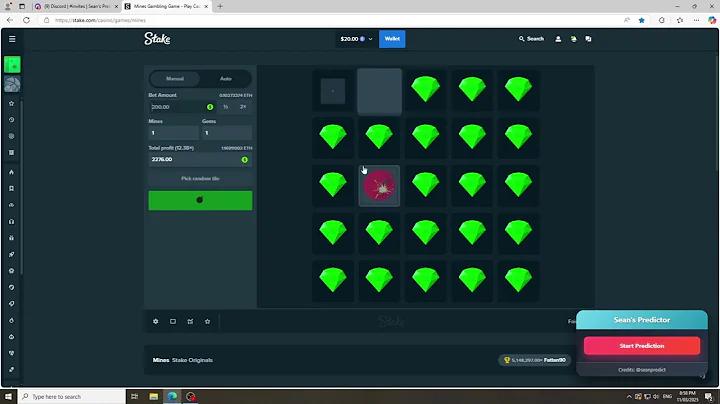Open the $20.00 balance currency dropdown
720x404 pixels.
coord(356,39)
